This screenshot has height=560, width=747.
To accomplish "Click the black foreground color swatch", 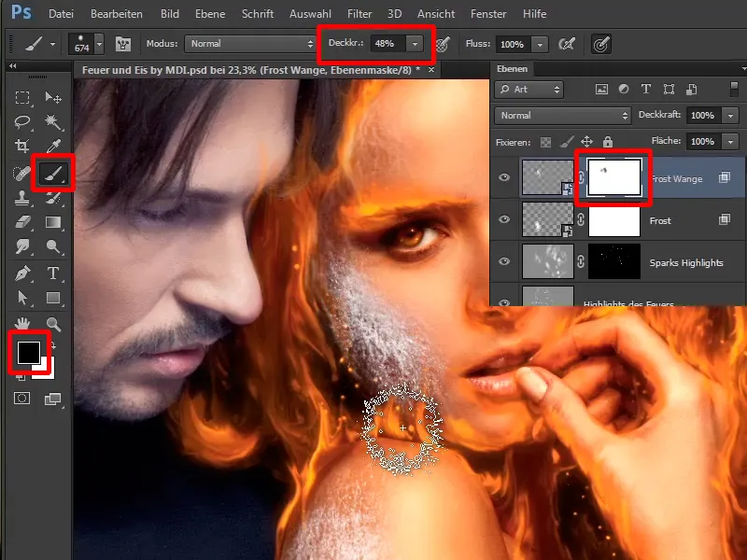I will (28, 352).
